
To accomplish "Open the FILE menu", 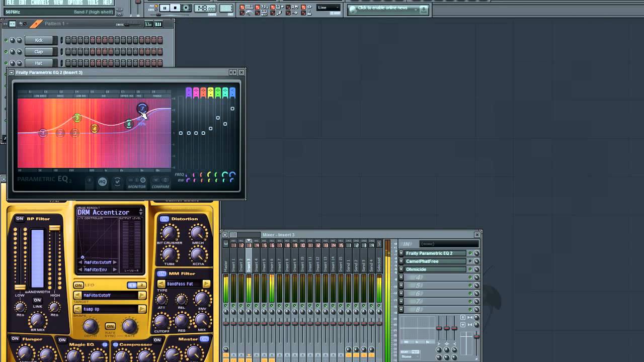I will coord(10,3).
